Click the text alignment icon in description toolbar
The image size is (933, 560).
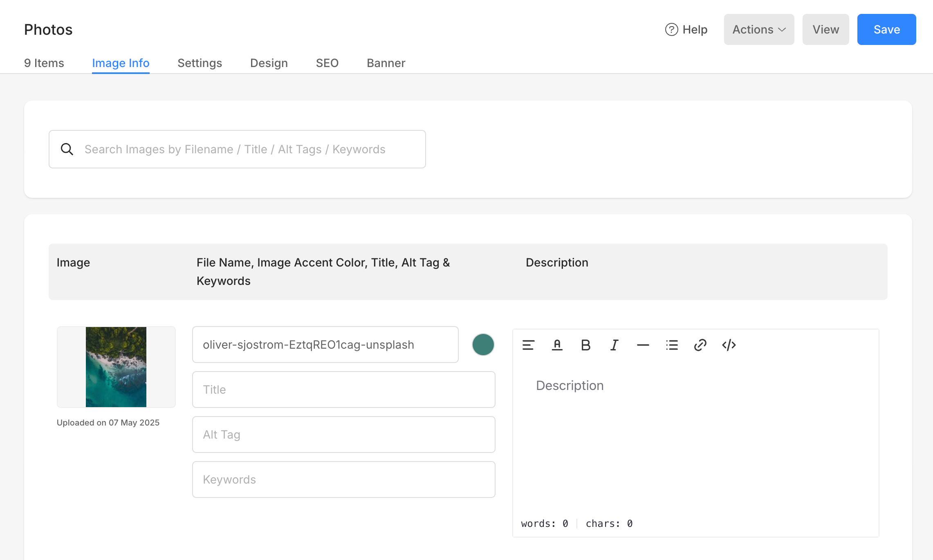click(528, 345)
